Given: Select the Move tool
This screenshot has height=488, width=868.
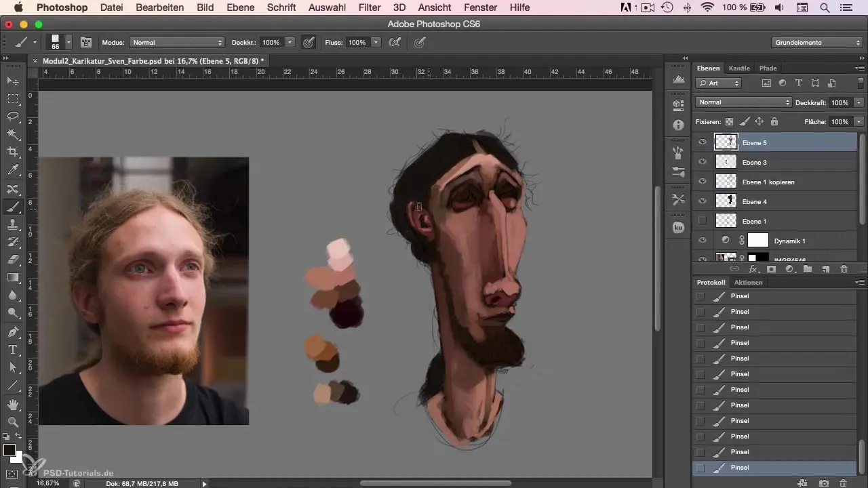Looking at the screenshot, I should pos(12,81).
